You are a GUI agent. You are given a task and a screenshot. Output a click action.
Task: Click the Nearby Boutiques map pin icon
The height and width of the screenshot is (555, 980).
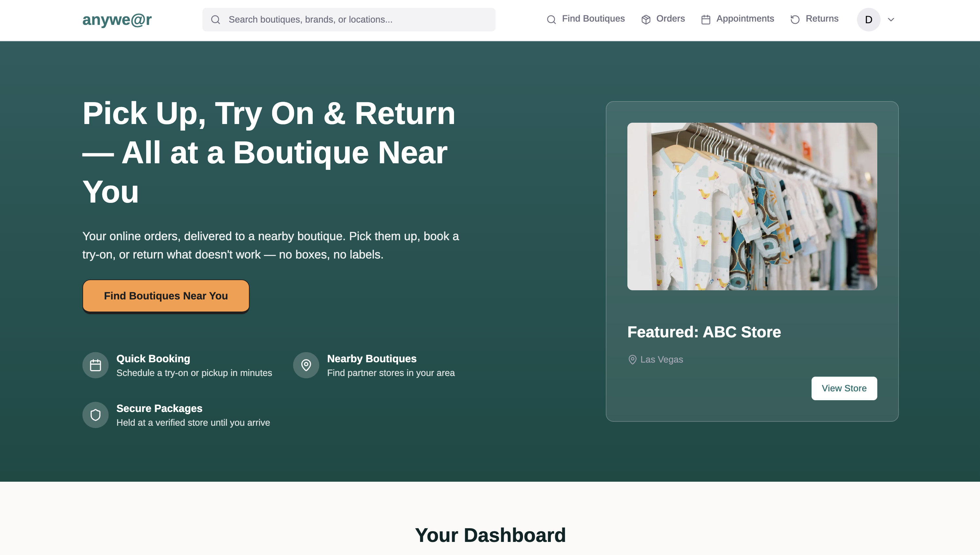pos(306,365)
